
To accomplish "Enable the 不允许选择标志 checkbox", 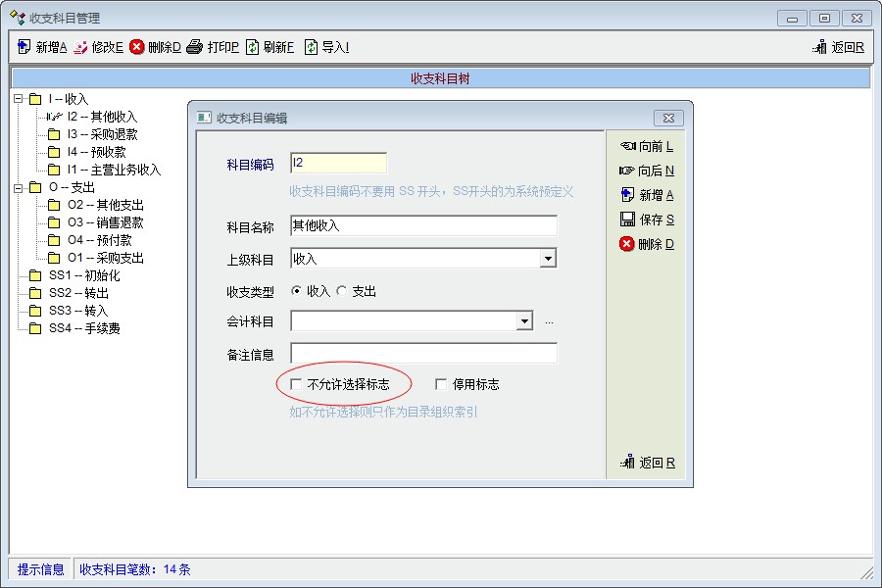I will 297,385.
